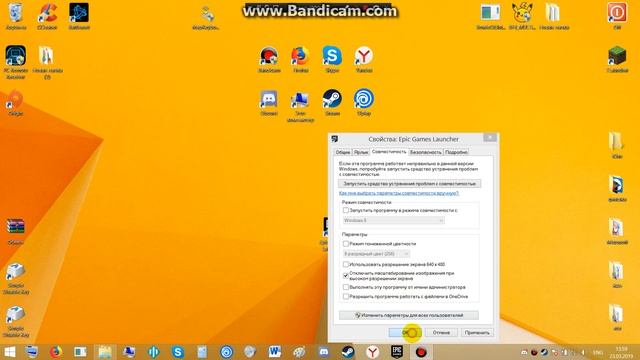Open Bandicam recorder from the taskbar

pos(421,352)
